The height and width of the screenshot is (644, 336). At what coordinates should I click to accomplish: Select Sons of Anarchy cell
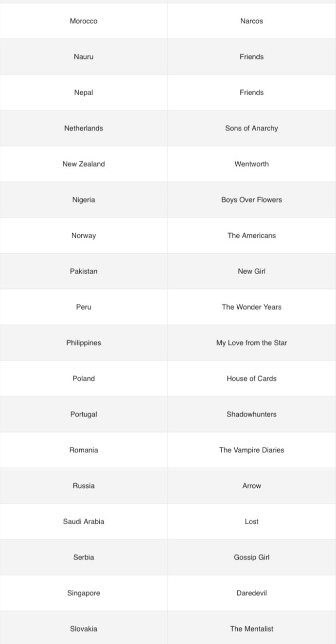pos(251,128)
